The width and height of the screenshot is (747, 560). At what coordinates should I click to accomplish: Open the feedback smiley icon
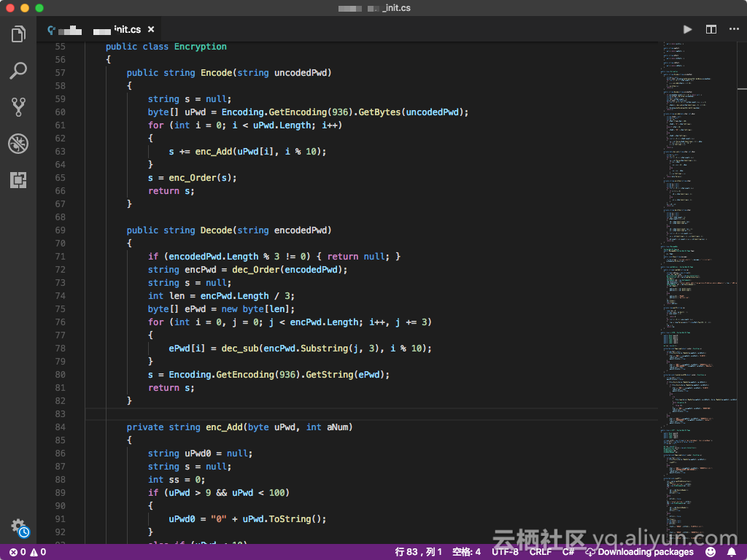coord(711,552)
